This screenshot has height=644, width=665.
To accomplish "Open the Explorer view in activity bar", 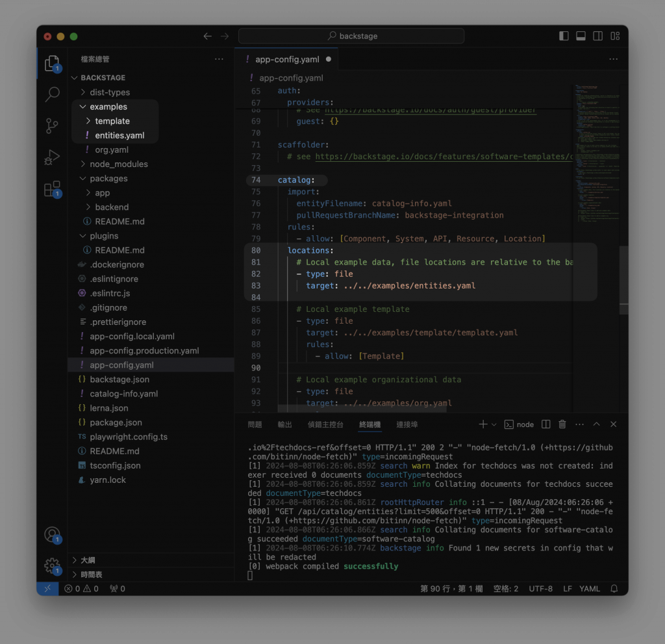I will [52, 64].
